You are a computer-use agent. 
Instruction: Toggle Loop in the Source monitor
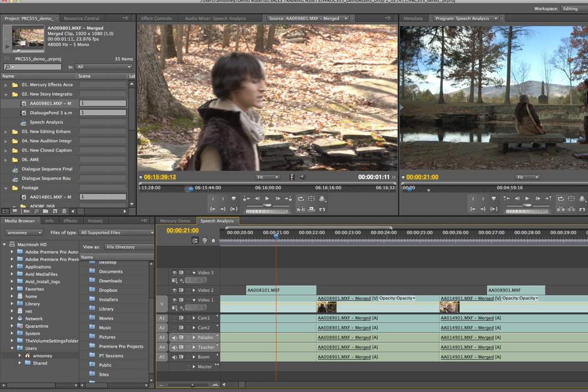coord(301,199)
